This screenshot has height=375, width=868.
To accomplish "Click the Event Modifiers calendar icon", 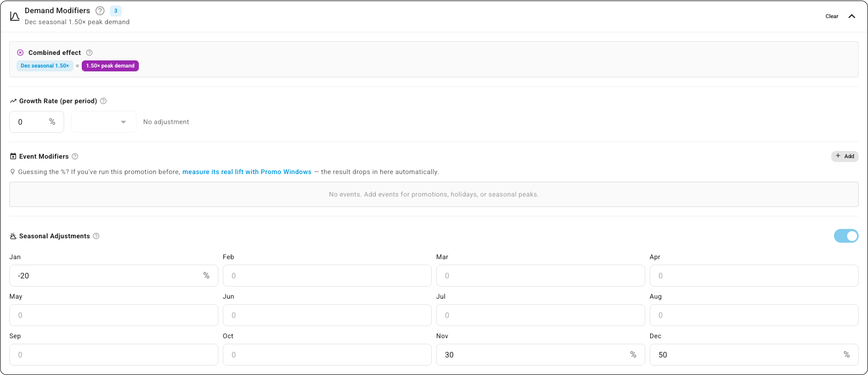I will (13, 156).
